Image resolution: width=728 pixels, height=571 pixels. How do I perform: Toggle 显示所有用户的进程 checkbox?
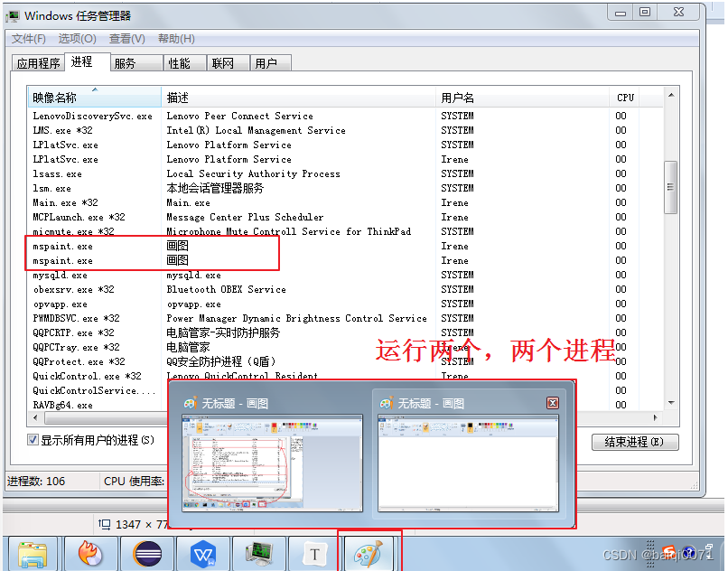pyautogui.click(x=33, y=439)
